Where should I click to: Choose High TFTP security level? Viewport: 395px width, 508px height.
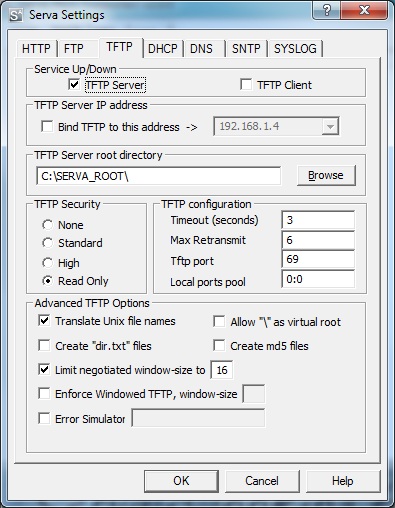coord(47,263)
